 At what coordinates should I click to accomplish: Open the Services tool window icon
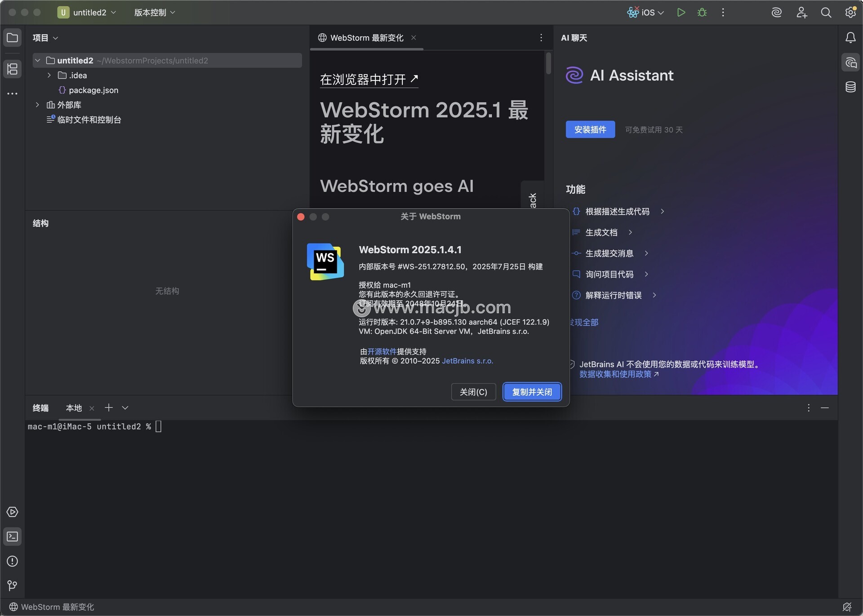(x=12, y=512)
